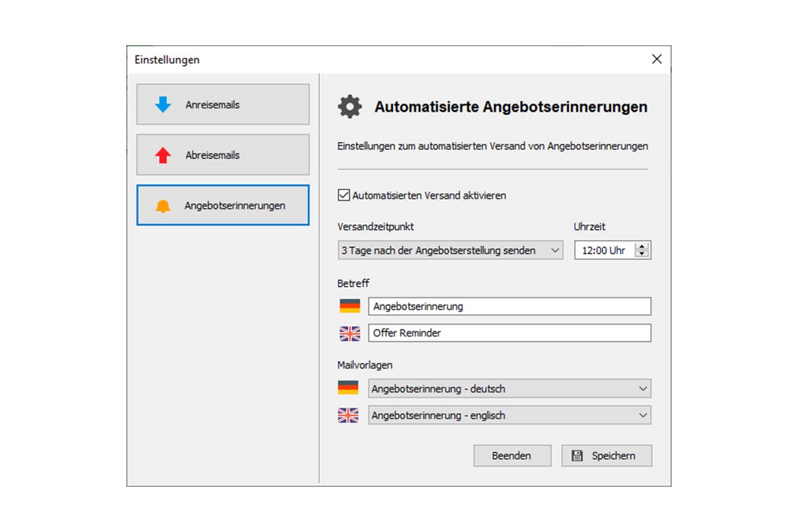The height and width of the screenshot is (532, 798).
Task: Switch to the Abreisemails section
Action: click(223, 156)
